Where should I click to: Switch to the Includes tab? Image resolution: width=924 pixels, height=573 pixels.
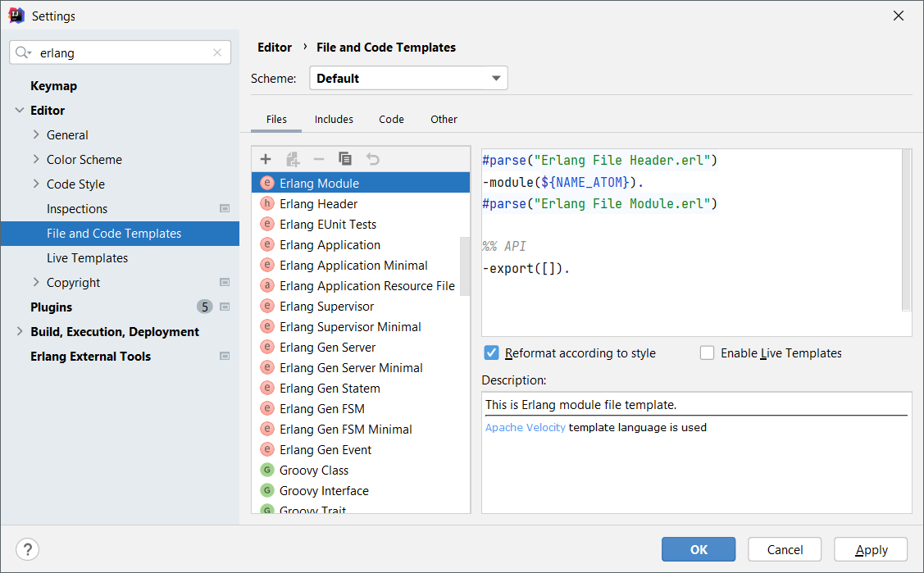(x=334, y=120)
